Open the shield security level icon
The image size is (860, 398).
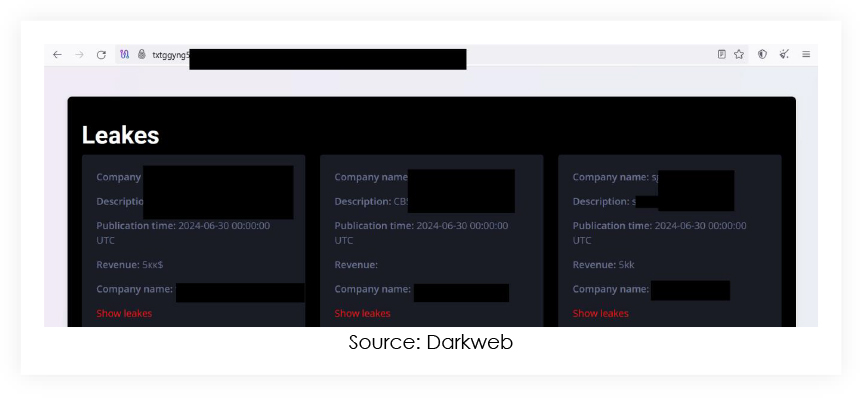(x=762, y=54)
